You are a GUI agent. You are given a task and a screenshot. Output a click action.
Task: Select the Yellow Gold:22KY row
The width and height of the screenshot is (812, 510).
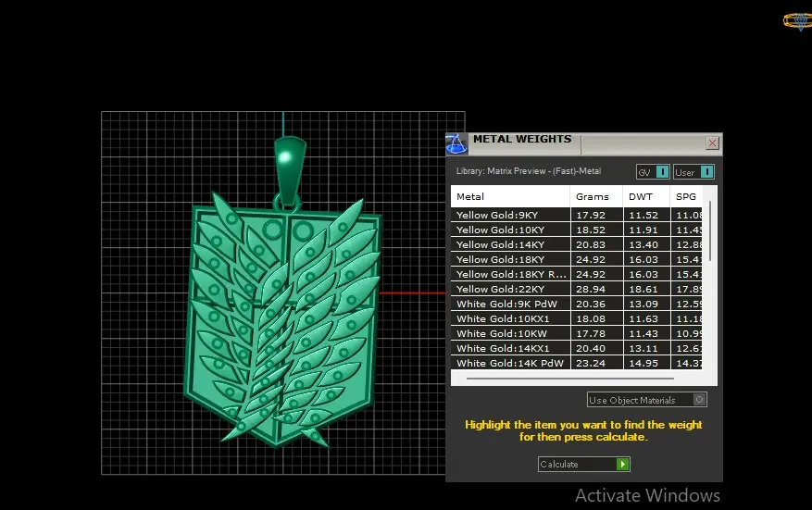577,289
